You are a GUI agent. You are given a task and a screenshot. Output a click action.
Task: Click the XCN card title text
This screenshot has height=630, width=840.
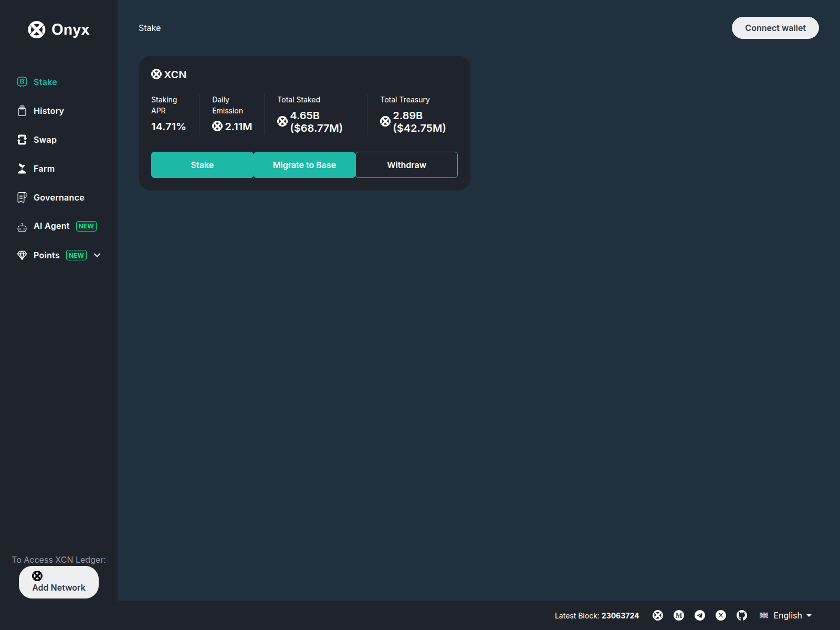[x=175, y=75]
